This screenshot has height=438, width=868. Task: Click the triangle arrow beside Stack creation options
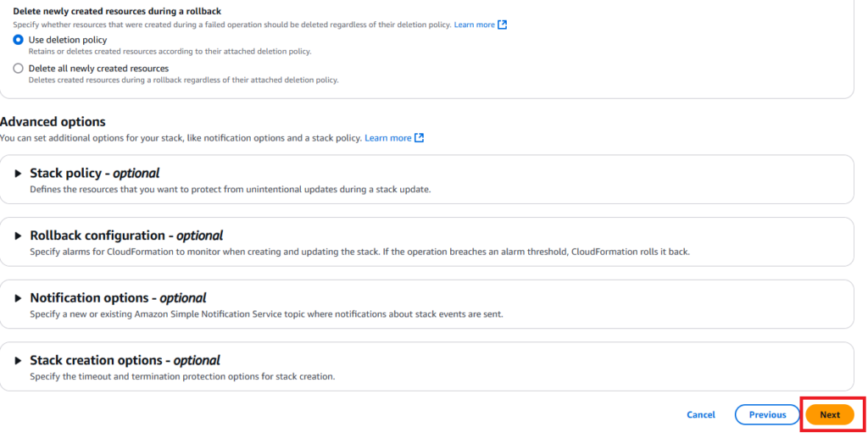tap(18, 360)
